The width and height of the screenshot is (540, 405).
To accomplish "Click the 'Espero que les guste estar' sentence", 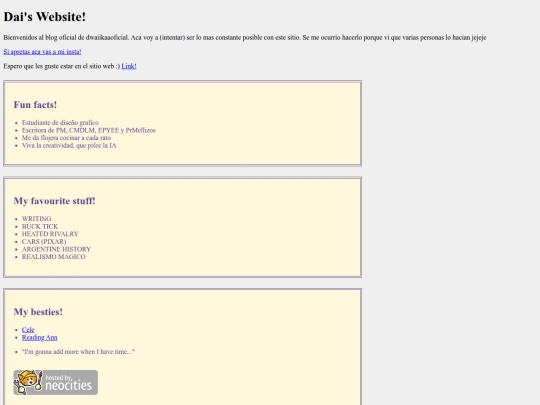I will point(62,66).
